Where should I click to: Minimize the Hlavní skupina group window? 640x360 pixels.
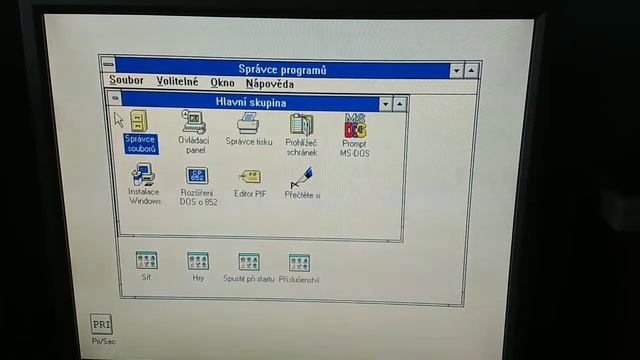click(385, 104)
